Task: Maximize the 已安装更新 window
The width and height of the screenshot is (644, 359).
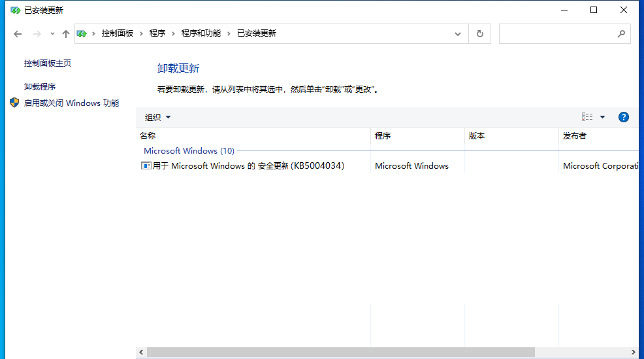Action: (x=594, y=10)
